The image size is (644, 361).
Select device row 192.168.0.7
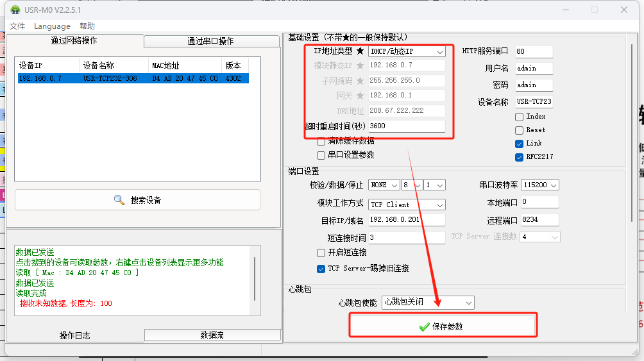pyautogui.click(x=133, y=78)
